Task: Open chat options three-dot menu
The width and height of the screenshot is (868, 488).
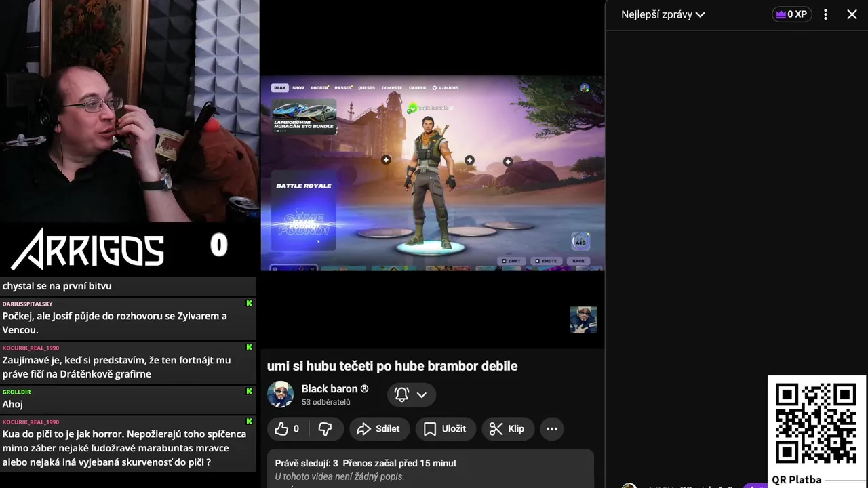Action: point(825,14)
